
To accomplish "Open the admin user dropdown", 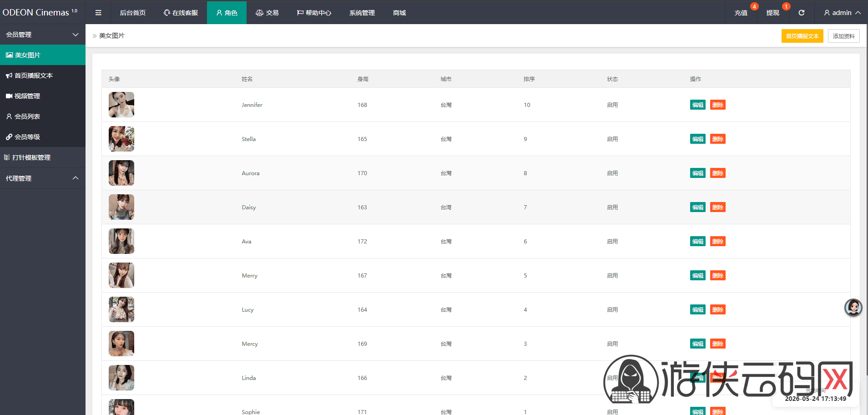I will 842,13.
